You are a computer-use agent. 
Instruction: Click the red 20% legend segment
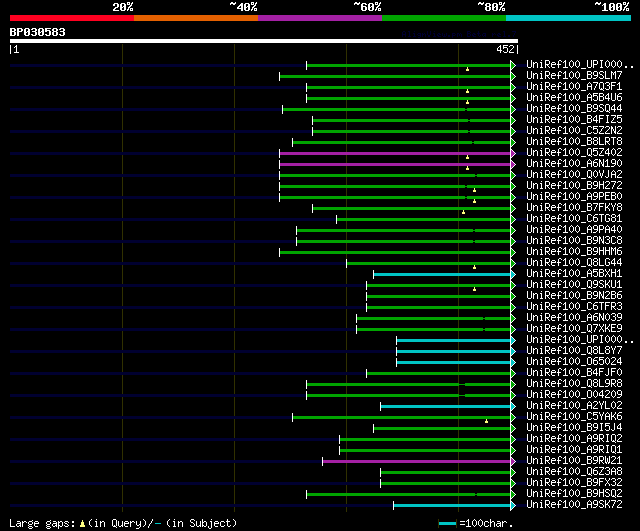click(x=72, y=18)
